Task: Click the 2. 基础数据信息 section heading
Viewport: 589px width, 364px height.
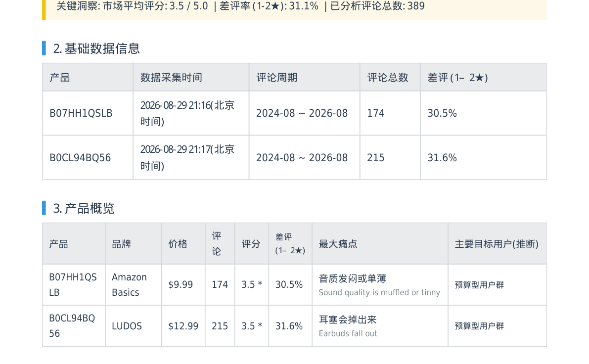Action: (x=96, y=48)
